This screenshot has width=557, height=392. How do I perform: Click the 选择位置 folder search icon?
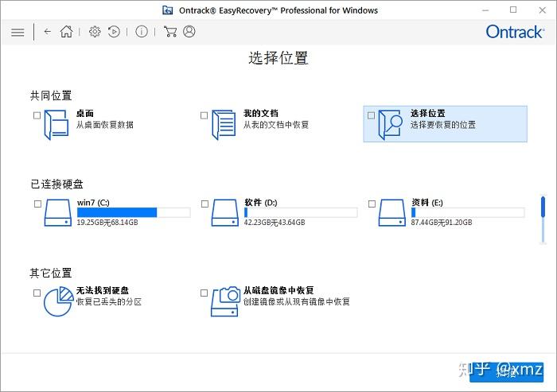390,125
